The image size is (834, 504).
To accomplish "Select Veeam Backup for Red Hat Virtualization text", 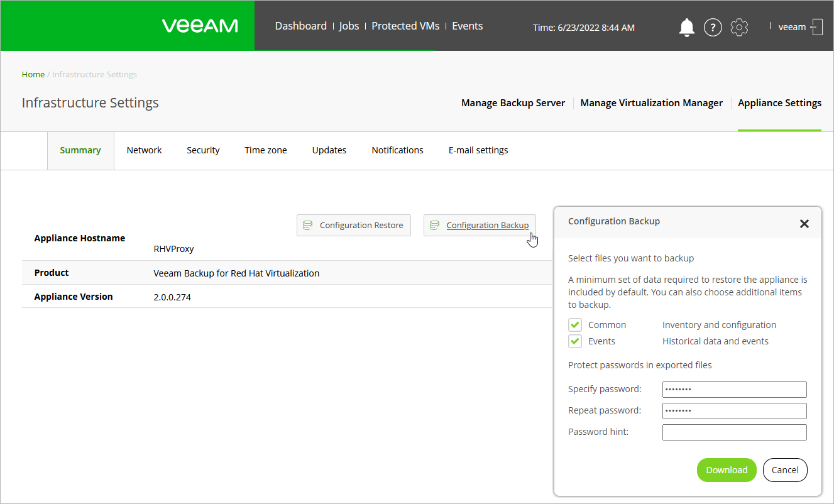I will pyautogui.click(x=236, y=273).
